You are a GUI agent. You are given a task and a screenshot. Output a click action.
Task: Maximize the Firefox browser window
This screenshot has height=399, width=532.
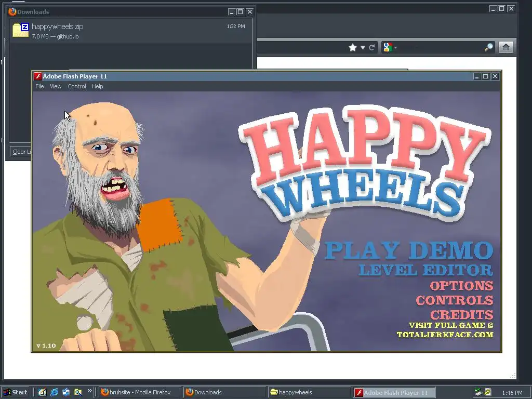(501, 9)
